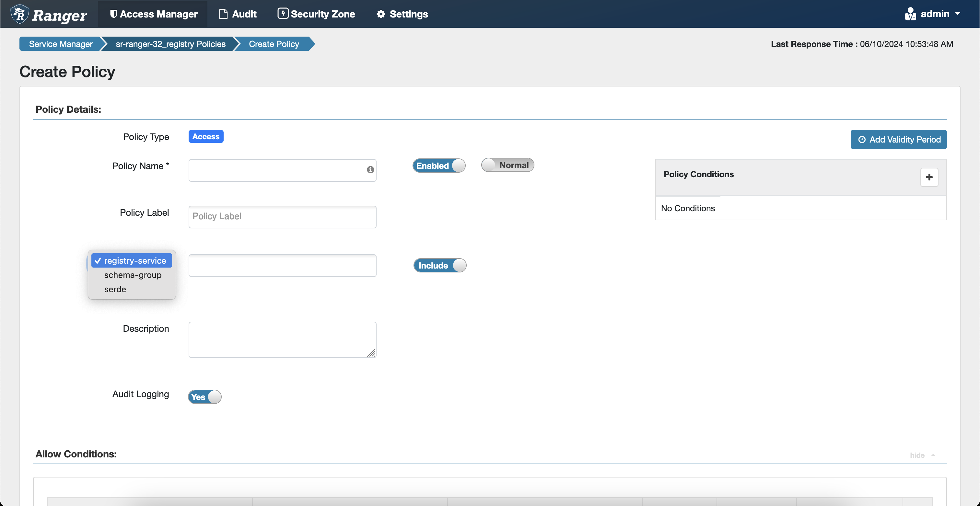
Task: Click the admin user avatar icon
Action: point(911,14)
